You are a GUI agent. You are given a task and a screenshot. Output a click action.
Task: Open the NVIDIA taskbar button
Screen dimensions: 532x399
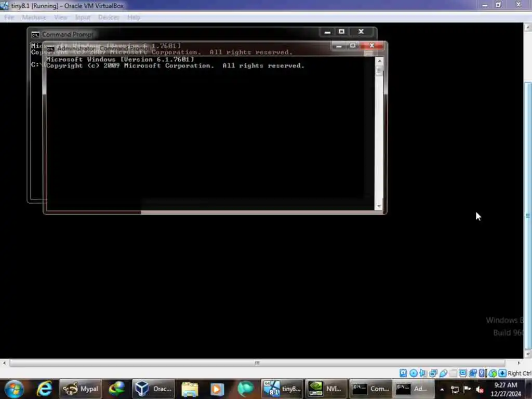pyautogui.click(x=326, y=389)
